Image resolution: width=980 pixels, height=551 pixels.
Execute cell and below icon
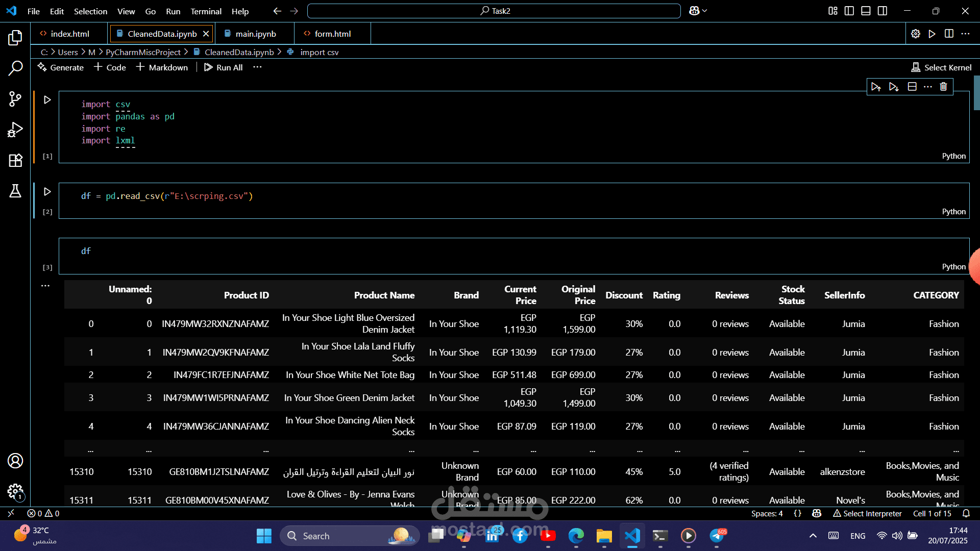(x=894, y=87)
